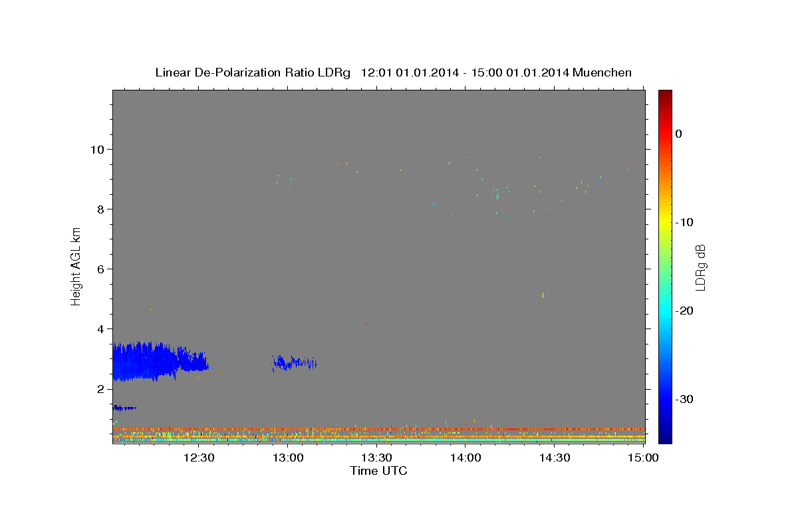Click the colorbar value -30
The width and height of the screenshot is (798, 532).
[684, 399]
